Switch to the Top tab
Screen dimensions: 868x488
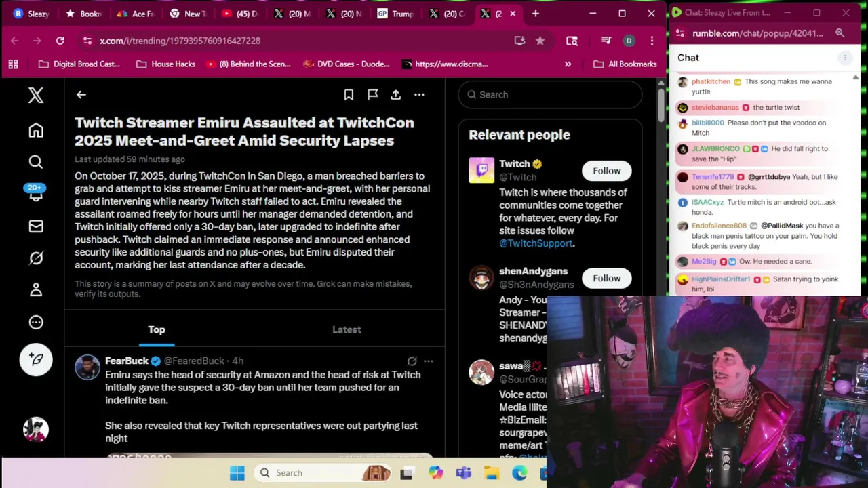[x=157, y=329]
